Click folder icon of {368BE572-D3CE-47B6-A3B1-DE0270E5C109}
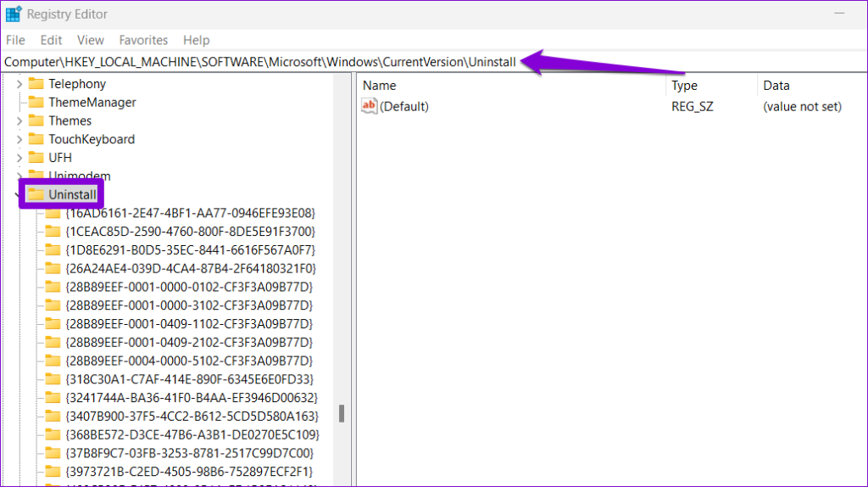868x487 pixels. [53, 434]
